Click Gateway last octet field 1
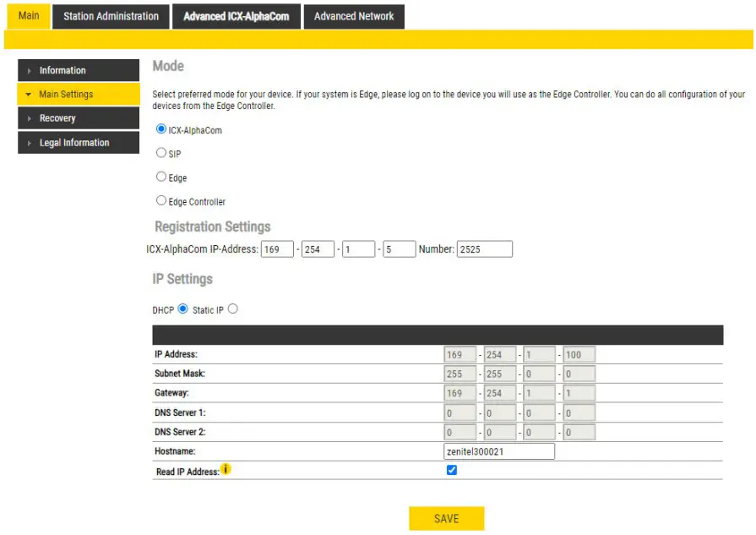This screenshot has width=756, height=535. coord(579,393)
